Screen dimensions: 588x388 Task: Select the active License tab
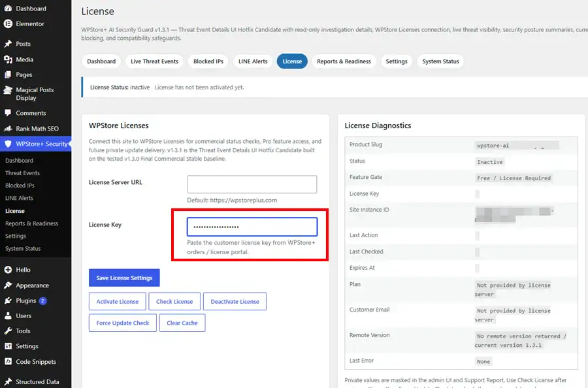click(x=292, y=61)
